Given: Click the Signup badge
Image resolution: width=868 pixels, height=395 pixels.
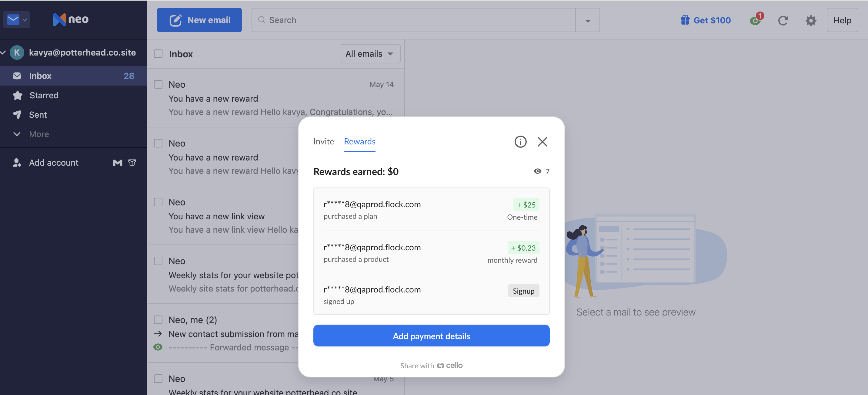Looking at the screenshot, I should click(x=523, y=291).
